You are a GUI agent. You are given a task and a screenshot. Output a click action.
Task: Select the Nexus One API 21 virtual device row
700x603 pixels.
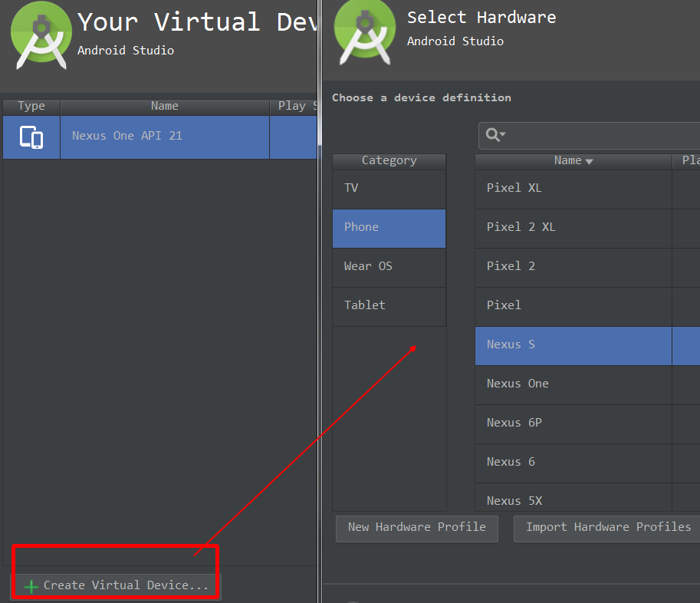click(159, 137)
